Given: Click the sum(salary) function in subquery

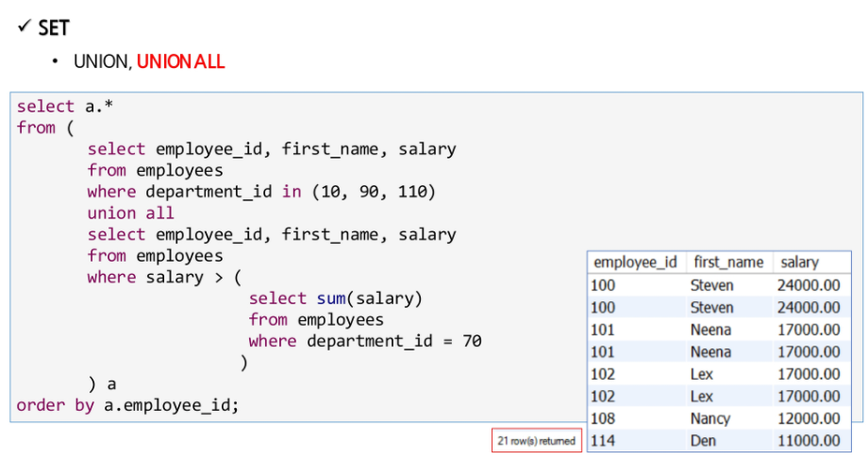Looking at the screenshot, I should tap(369, 298).
